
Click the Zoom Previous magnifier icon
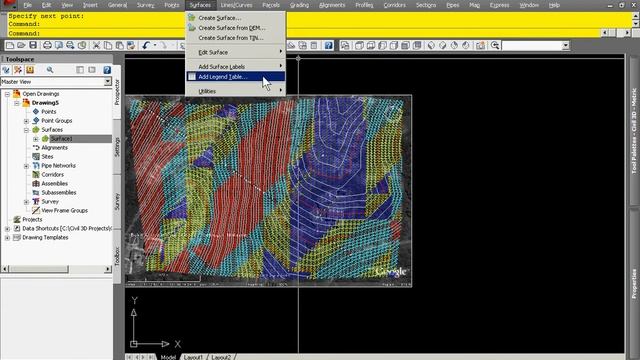495,45
